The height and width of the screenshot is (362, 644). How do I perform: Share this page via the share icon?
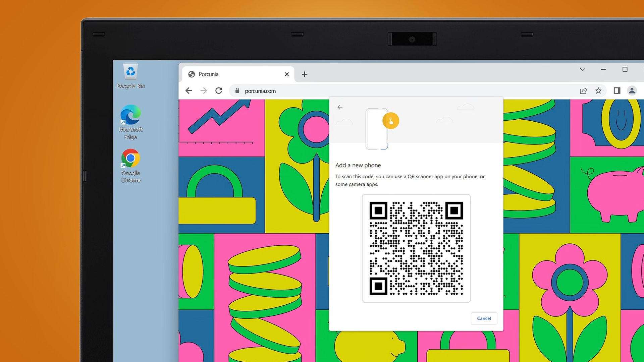click(583, 90)
